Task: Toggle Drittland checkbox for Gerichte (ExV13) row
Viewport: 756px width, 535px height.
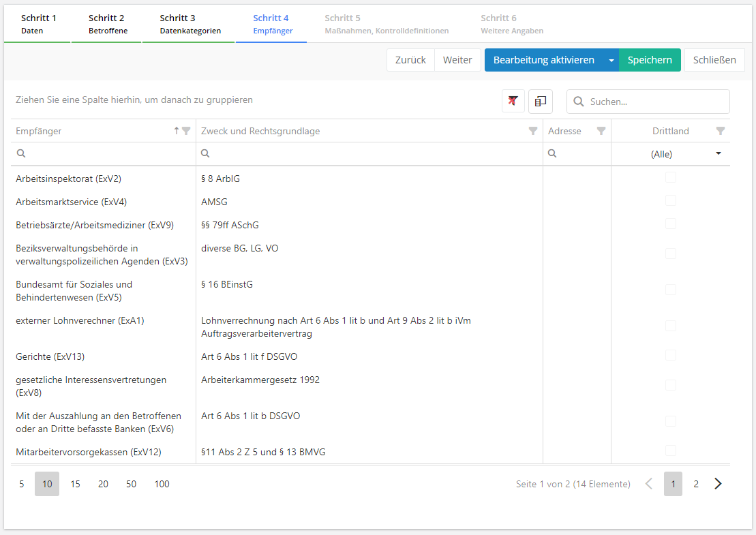Action: pyautogui.click(x=671, y=356)
